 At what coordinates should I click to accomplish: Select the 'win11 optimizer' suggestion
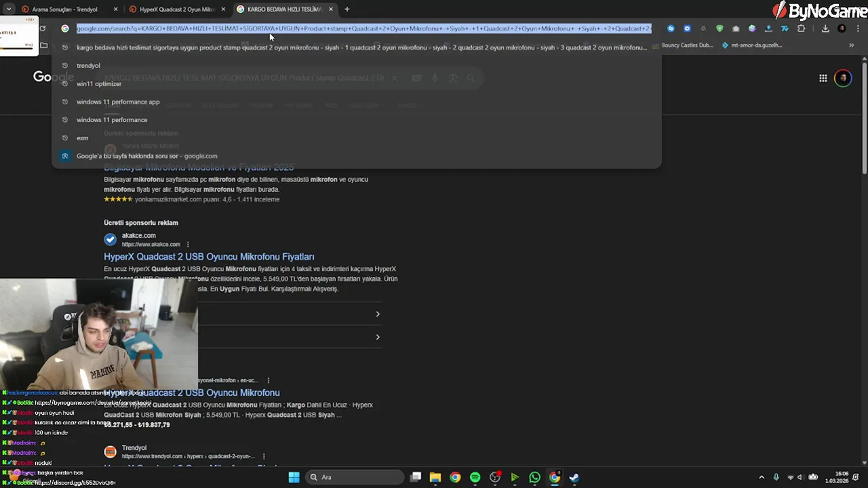pyautogui.click(x=356, y=83)
